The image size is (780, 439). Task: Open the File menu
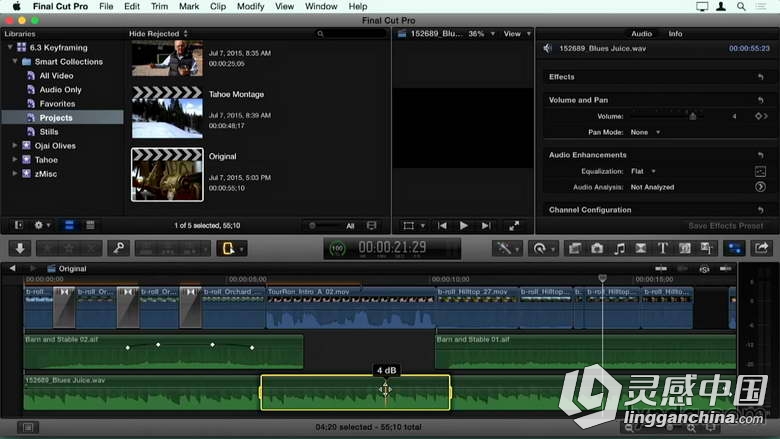[x=106, y=6]
